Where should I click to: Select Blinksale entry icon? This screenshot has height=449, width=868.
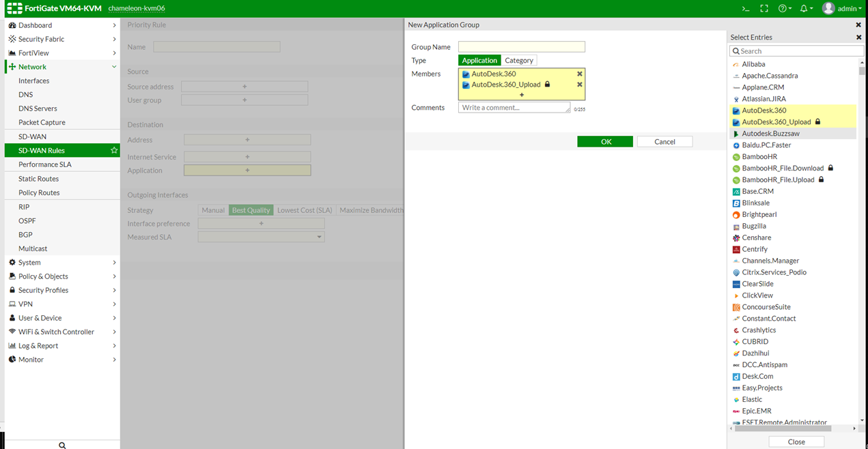(736, 203)
